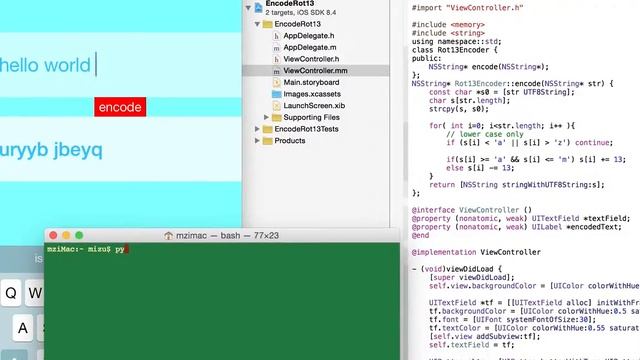The width and height of the screenshot is (640, 360).
Task: Tap the W key on simulator keyboard
Action: (x=36, y=293)
